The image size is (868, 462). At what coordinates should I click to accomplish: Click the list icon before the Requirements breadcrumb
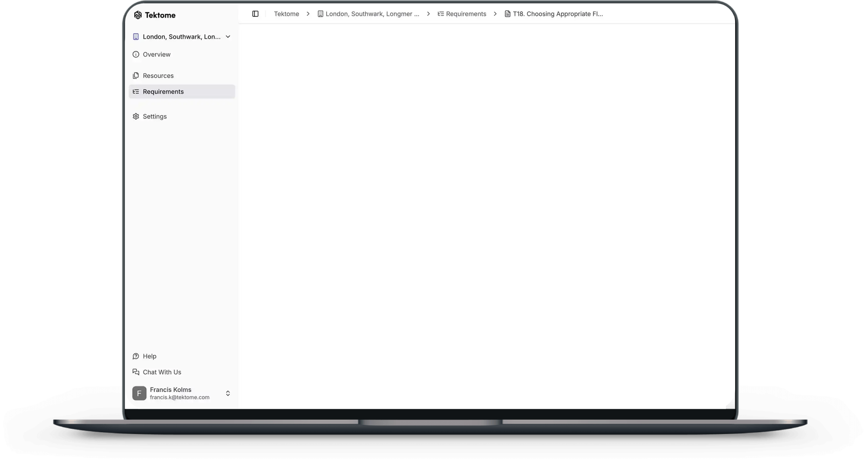441,14
